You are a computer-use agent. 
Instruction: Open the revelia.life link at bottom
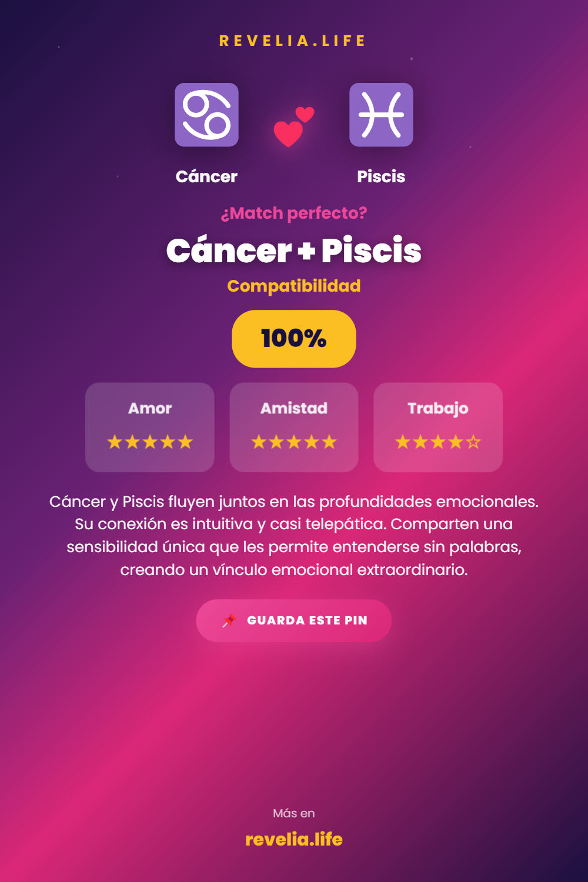click(x=294, y=839)
